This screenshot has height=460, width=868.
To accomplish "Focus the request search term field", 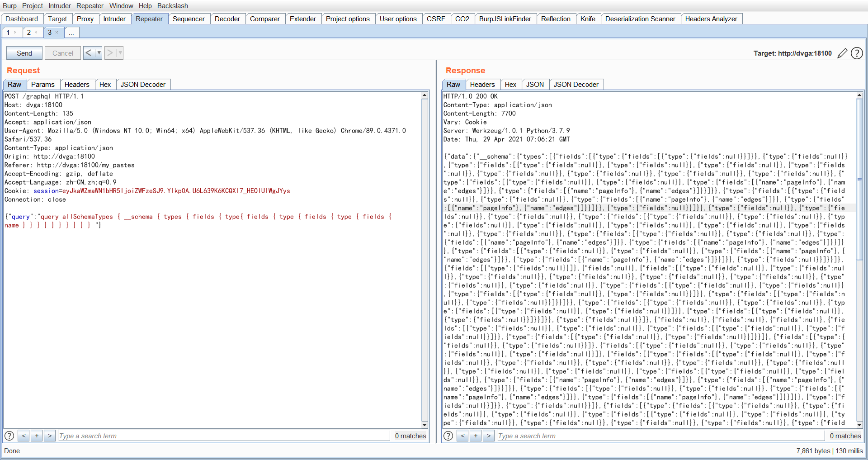I will click(224, 436).
